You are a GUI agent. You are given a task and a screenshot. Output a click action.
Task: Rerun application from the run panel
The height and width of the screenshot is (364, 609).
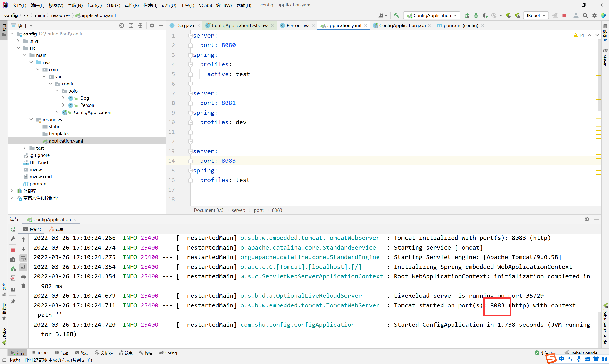coord(13,229)
